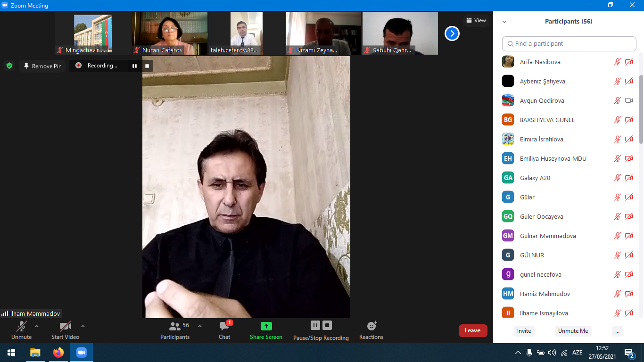Expand video options arrow beside Start Video
644x362 pixels.
[83, 326]
